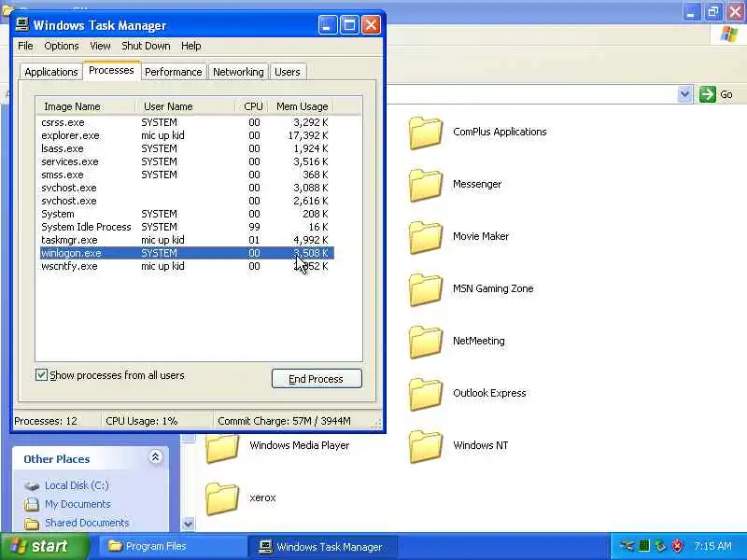The image size is (747, 560).
Task: Open the ComPlus Applications folder icon
Action: click(426, 133)
